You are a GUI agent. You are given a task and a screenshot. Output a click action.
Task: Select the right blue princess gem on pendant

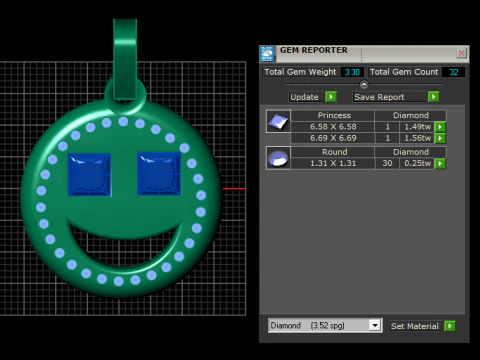[x=159, y=174]
